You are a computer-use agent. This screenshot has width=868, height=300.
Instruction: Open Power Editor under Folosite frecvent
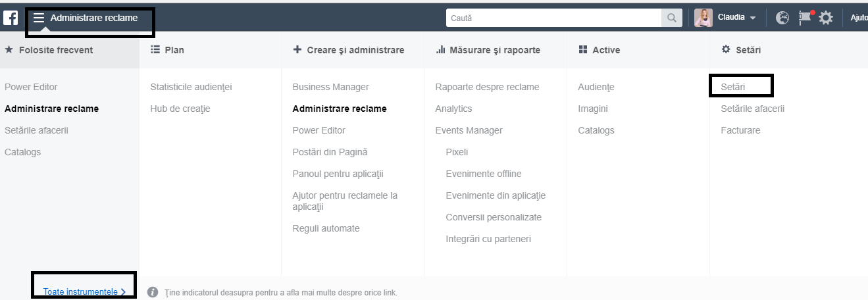pos(31,87)
